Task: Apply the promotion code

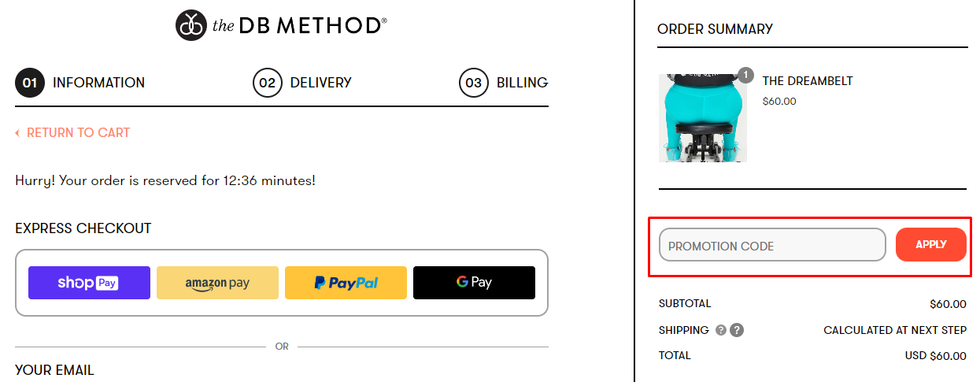Action: pyautogui.click(x=930, y=245)
